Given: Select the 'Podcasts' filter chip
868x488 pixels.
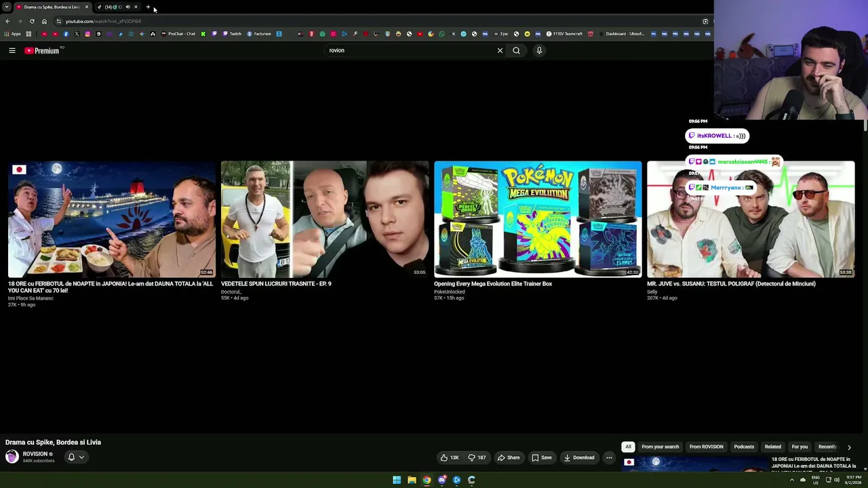Looking at the screenshot, I should [x=744, y=447].
